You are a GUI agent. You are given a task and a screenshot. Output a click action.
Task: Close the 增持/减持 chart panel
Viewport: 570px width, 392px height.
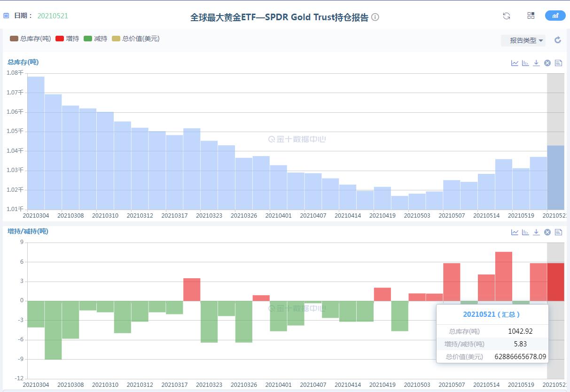click(547, 232)
